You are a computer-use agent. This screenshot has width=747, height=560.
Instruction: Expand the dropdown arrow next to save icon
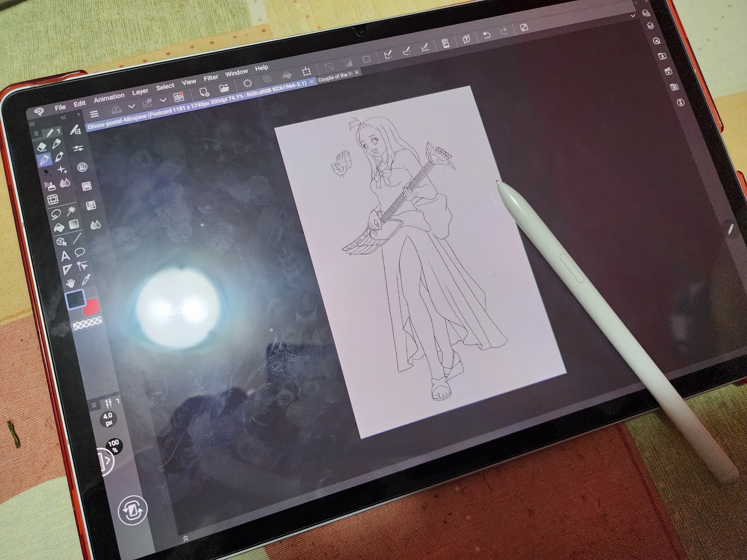131,106
